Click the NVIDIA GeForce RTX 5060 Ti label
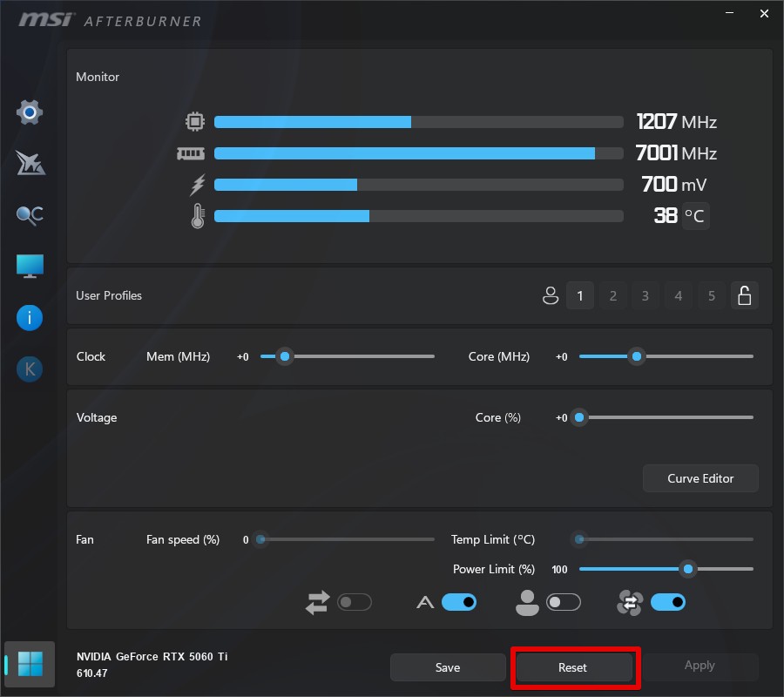The height and width of the screenshot is (697, 784). point(152,657)
